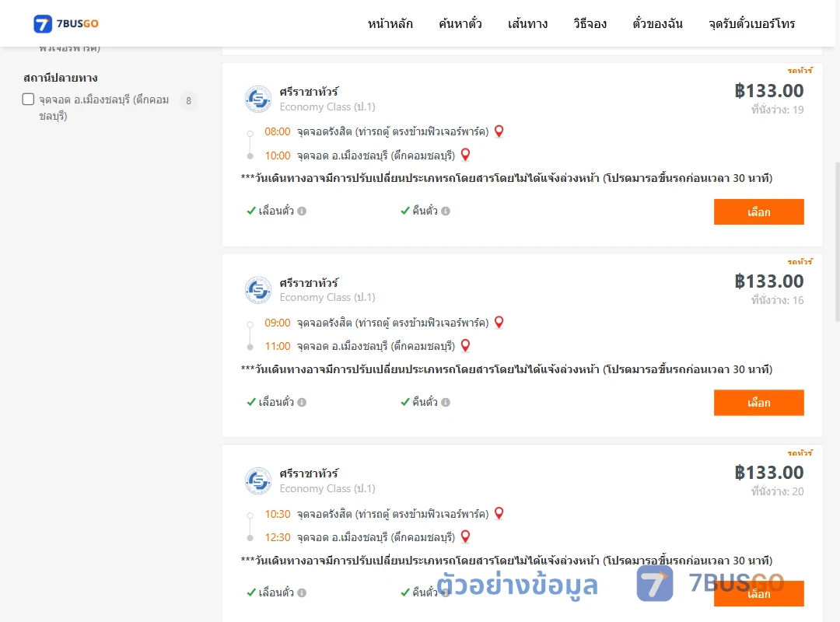Image resolution: width=840 pixels, height=622 pixels.
Task: Click operator logo on the 10:30 trip
Action: (x=258, y=480)
